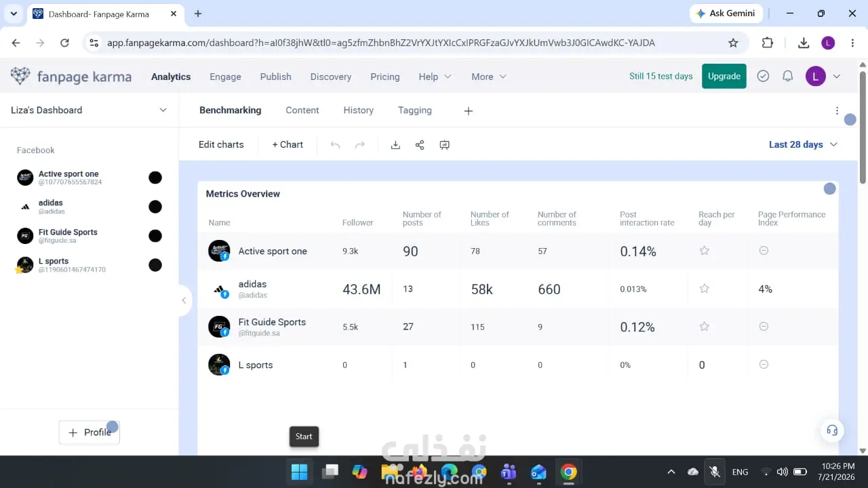Change the Last 28 days date range
Viewport: 868px width, 488px height.
[803, 144]
